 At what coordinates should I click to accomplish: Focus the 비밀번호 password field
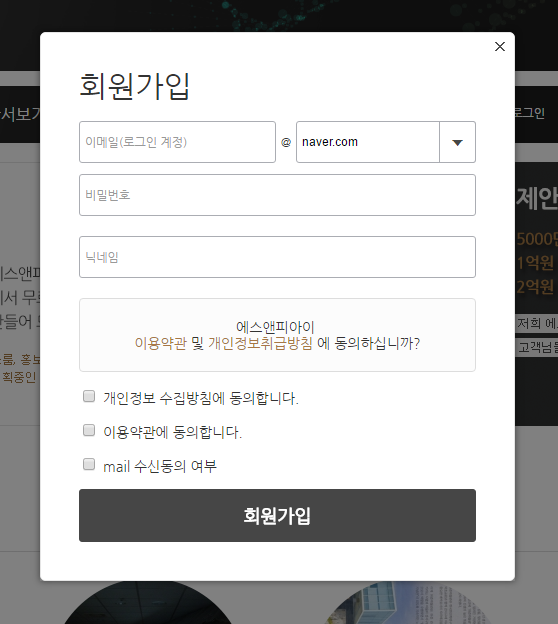pyautogui.click(x=277, y=195)
